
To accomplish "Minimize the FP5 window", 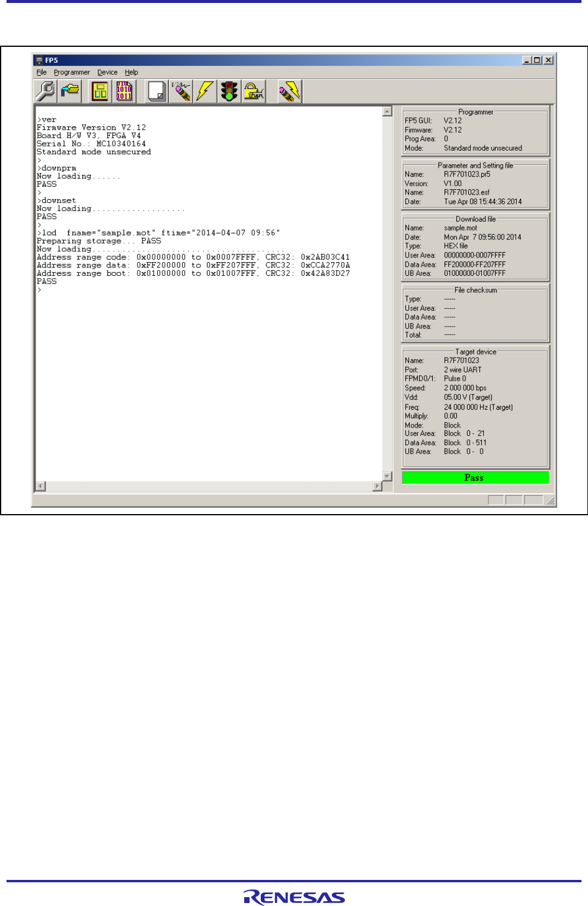I will click(x=527, y=60).
